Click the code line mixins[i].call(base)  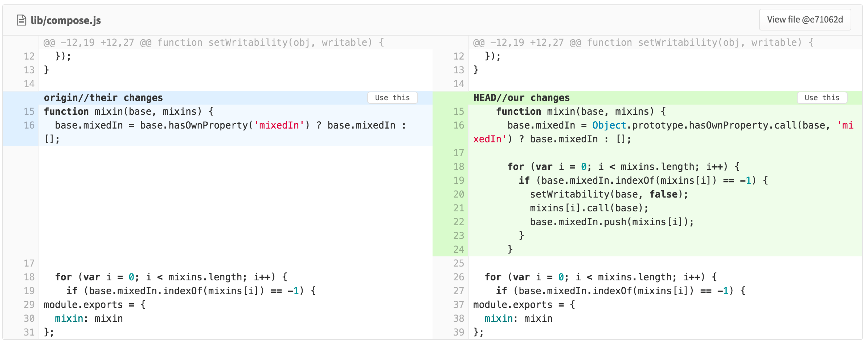(589, 208)
